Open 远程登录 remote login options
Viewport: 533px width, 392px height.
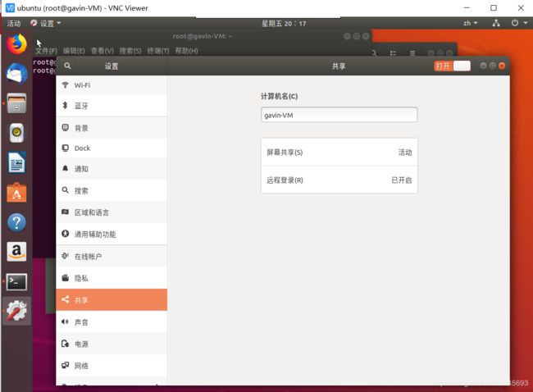click(339, 180)
